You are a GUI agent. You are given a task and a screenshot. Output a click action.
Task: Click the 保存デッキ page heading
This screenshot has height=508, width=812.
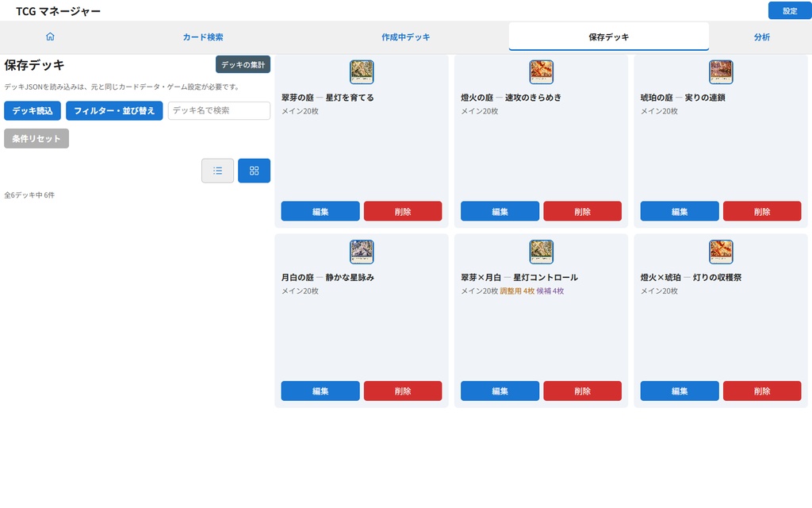pyautogui.click(x=34, y=65)
